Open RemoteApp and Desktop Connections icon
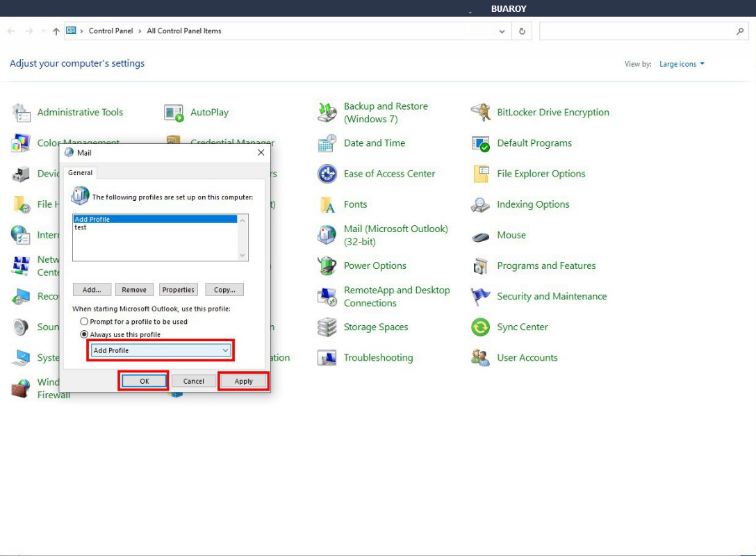Screen dimensions: 756x556 point(327,297)
